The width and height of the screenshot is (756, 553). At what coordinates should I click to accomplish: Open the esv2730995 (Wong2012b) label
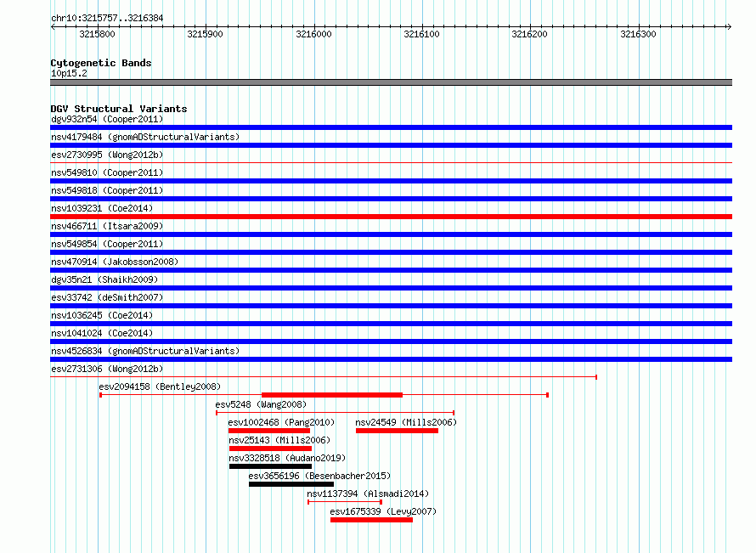click(107, 155)
